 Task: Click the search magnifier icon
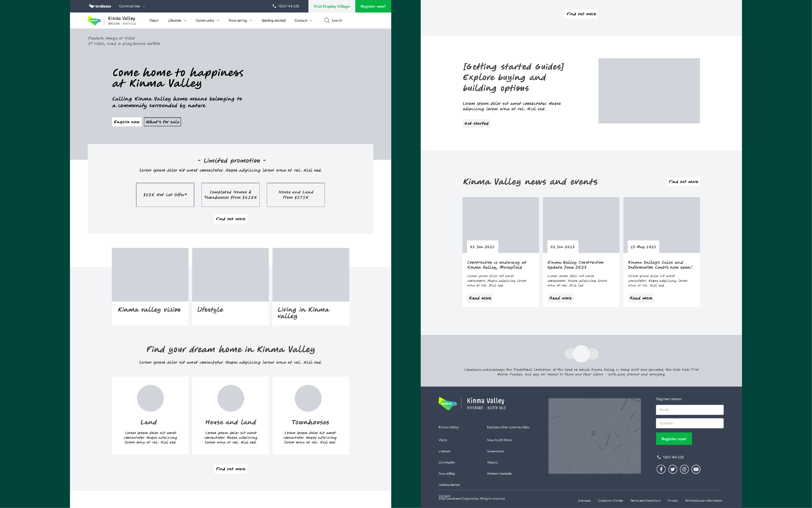[327, 20]
